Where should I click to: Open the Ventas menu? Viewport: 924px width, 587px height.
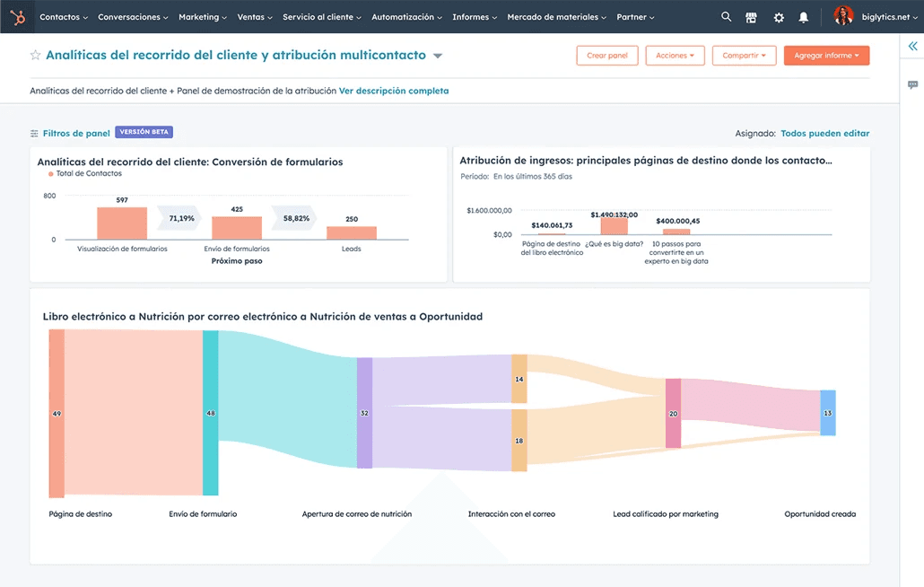[x=255, y=17]
